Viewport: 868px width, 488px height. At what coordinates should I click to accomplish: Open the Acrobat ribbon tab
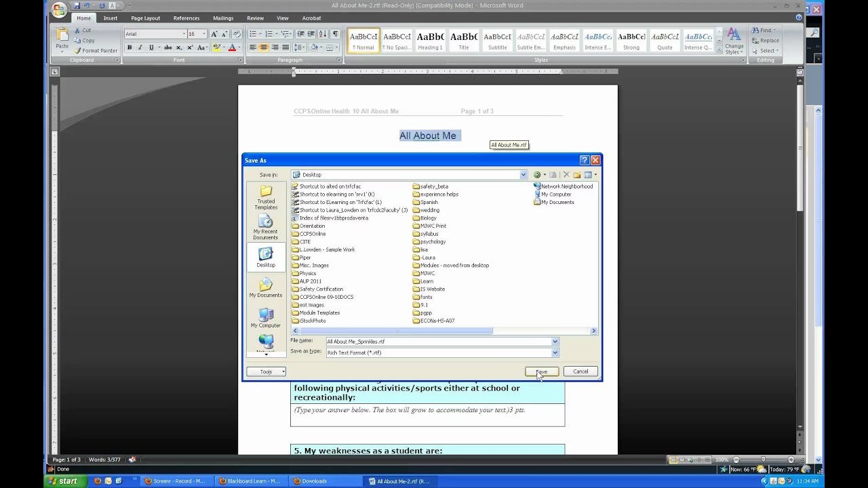click(x=312, y=18)
